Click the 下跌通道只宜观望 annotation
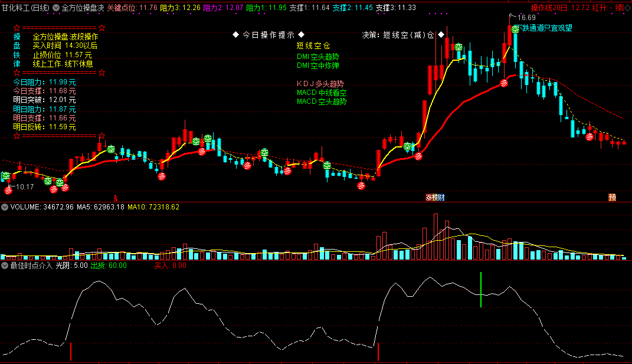The height and width of the screenshot is (364, 632). 545,28
